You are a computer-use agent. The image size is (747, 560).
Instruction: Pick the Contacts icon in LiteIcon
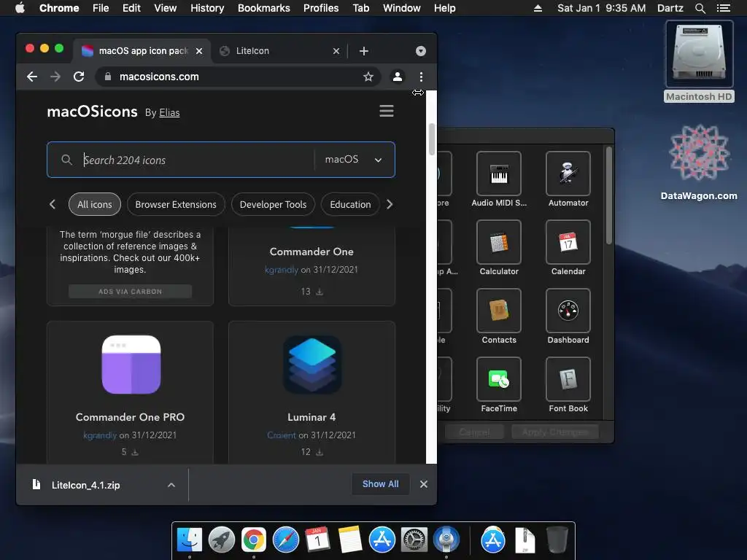click(x=499, y=311)
